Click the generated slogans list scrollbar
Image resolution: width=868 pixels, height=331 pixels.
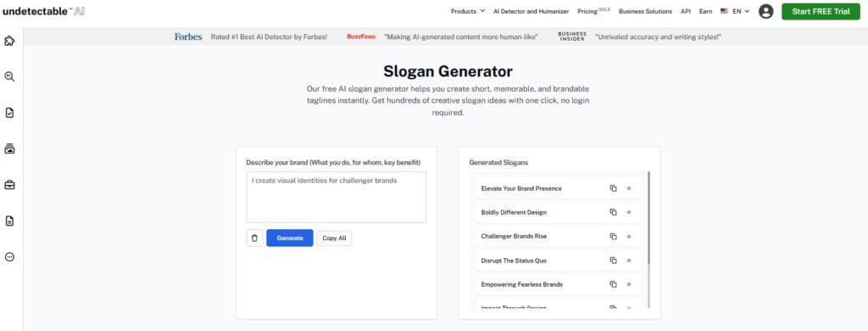coord(648,217)
